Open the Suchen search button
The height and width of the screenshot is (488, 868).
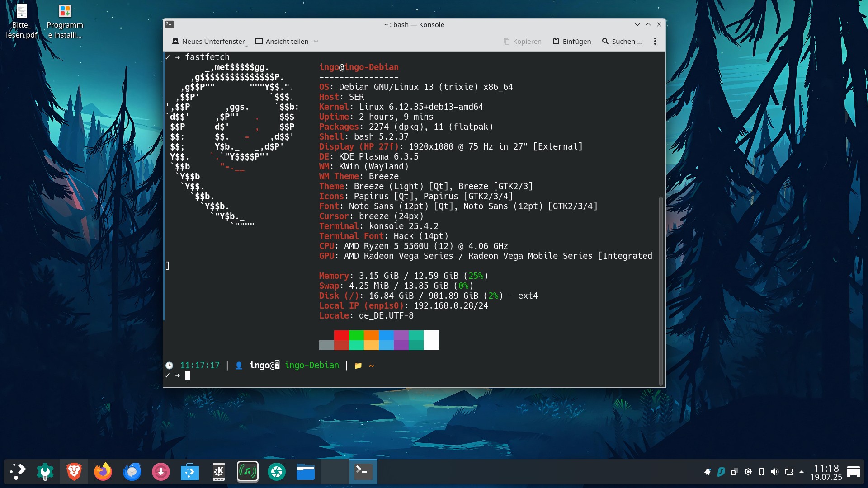(622, 41)
